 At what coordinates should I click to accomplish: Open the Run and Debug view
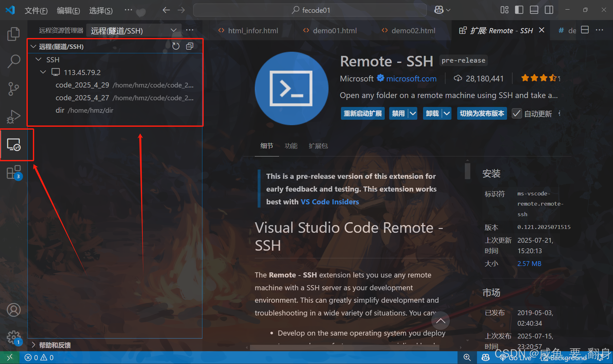[x=13, y=116]
